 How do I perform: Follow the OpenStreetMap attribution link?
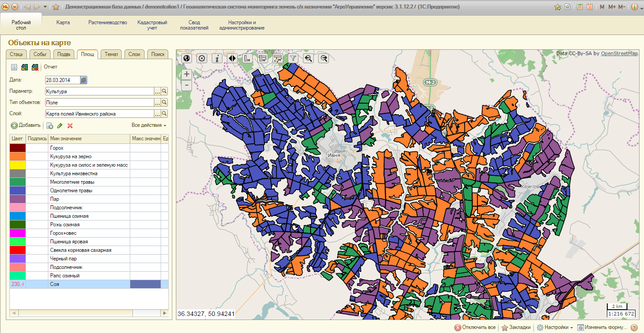619,53
